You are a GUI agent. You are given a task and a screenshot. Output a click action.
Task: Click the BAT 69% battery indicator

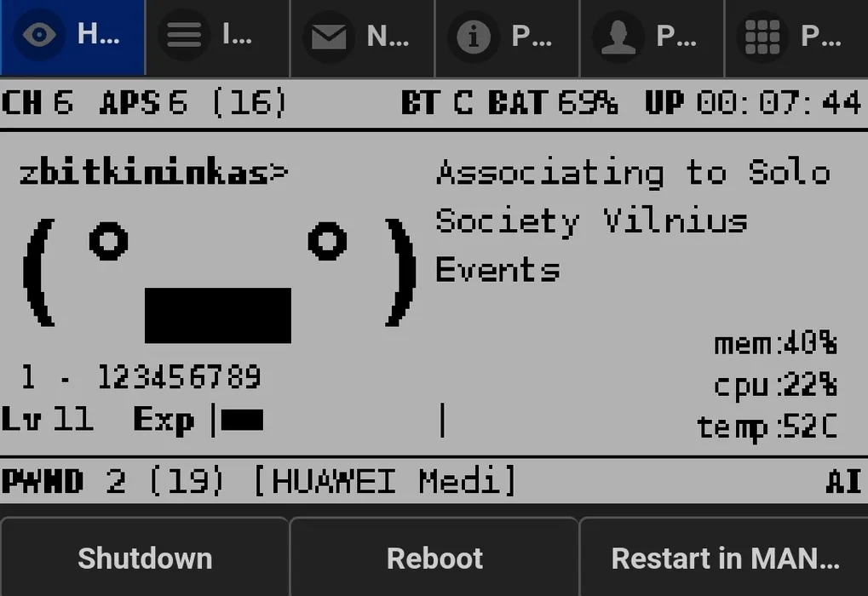pos(553,103)
